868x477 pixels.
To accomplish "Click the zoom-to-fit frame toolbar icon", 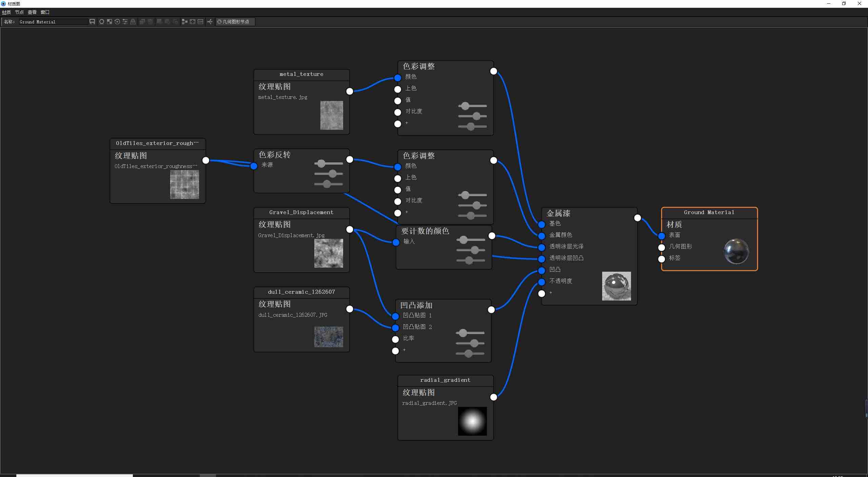I will pos(193,22).
